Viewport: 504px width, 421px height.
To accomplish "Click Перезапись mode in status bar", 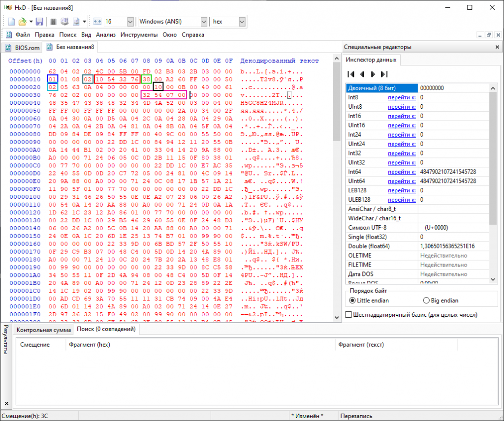I will [x=356, y=416].
